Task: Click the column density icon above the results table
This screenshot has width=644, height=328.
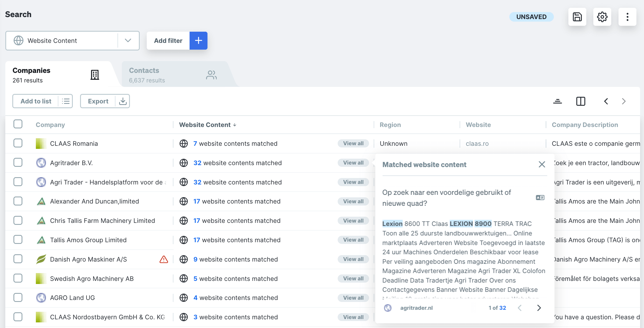Action: click(557, 101)
